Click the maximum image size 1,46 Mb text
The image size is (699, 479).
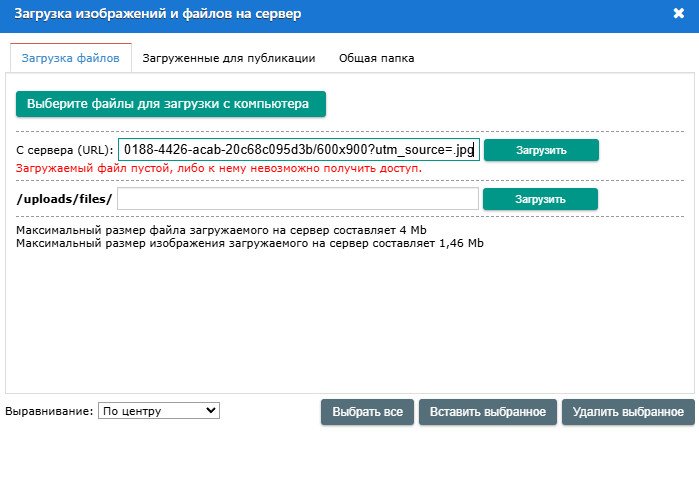(x=250, y=243)
